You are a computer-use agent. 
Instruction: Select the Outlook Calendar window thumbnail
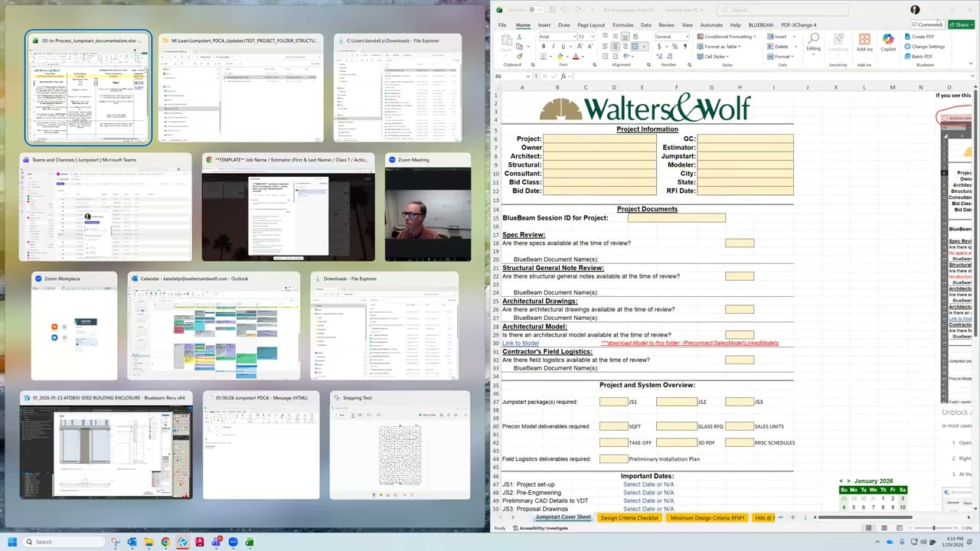pyautogui.click(x=214, y=327)
